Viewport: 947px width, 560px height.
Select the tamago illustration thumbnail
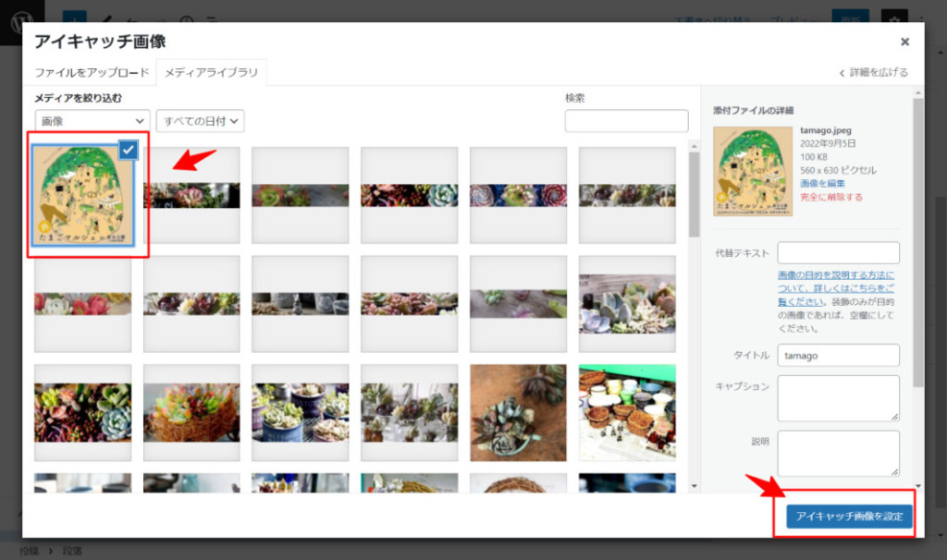point(81,195)
